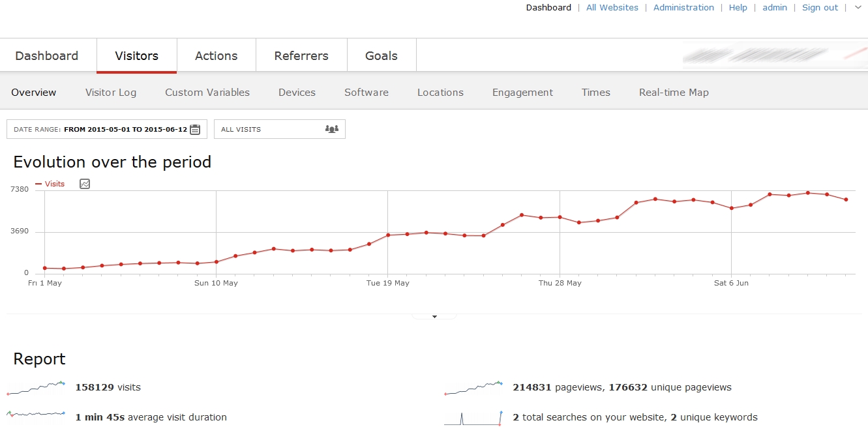Click the total searches sparkline
This screenshot has height=427, width=868.
[474, 417]
